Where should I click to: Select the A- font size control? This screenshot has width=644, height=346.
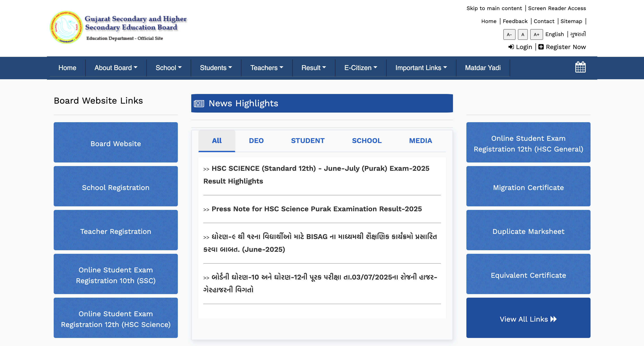[509, 34]
